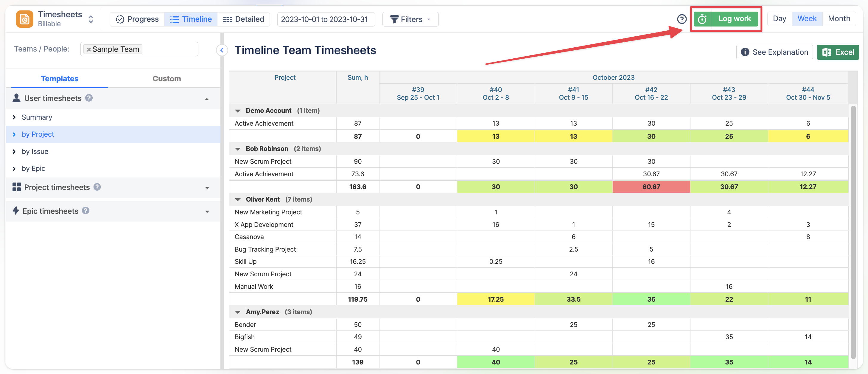Expand the Project timesheets section
Viewport: 868px width, 374px height.
click(207, 188)
